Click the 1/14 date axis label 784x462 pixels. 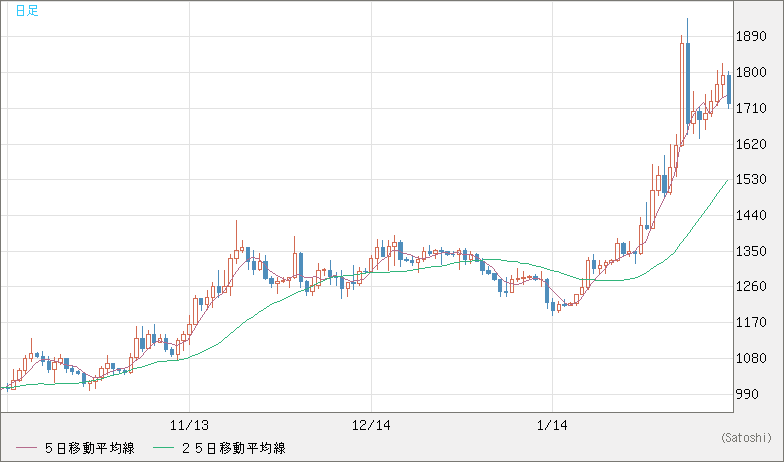point(552,426)
